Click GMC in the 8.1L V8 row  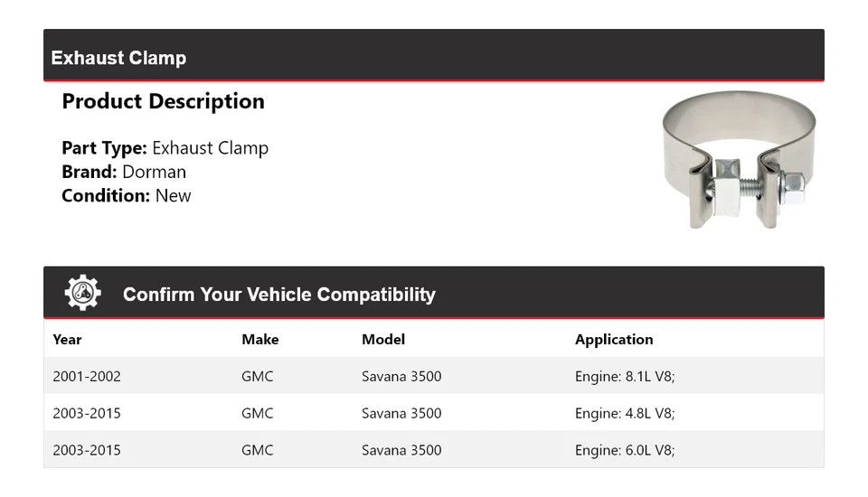(x=257, y=376)
